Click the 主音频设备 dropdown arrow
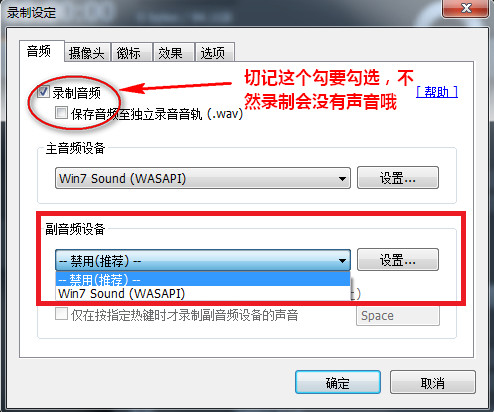 (x=342, y=179)
